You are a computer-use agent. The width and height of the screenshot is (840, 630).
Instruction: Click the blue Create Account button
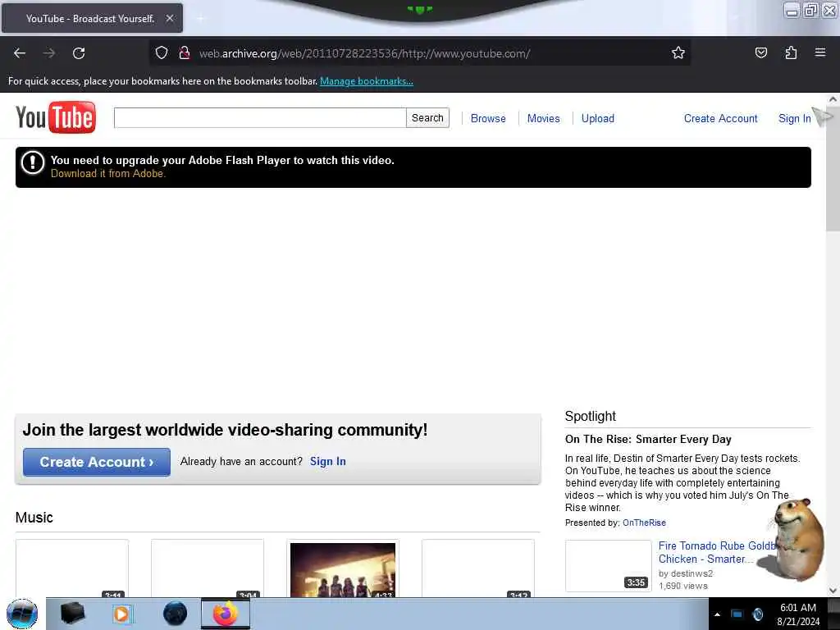[x=97, y=462]
